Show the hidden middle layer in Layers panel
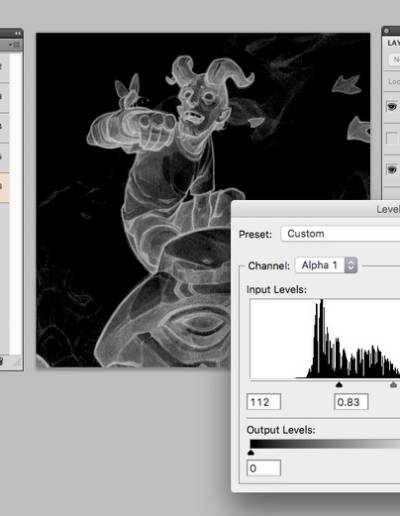Image resolution: width=400 pixels, height=516 pixels. (x=392, y=138)
